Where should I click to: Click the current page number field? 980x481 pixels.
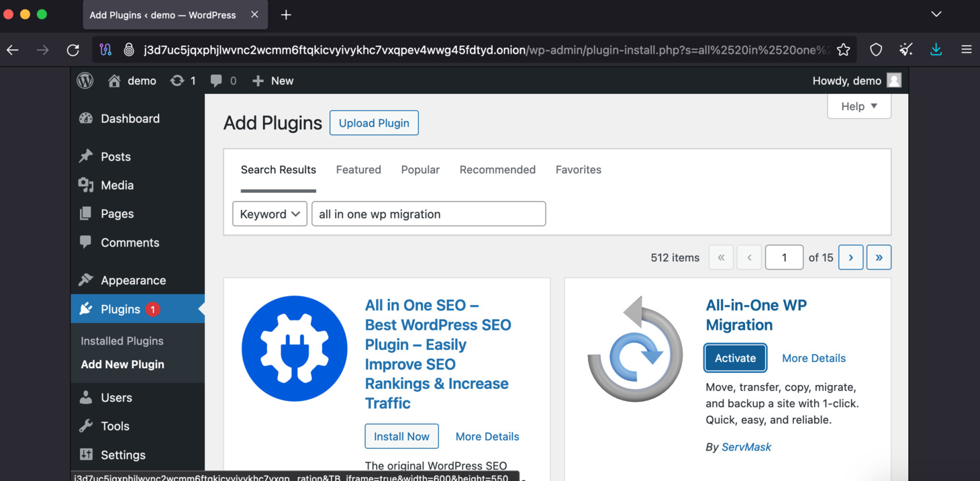[784, 257]
